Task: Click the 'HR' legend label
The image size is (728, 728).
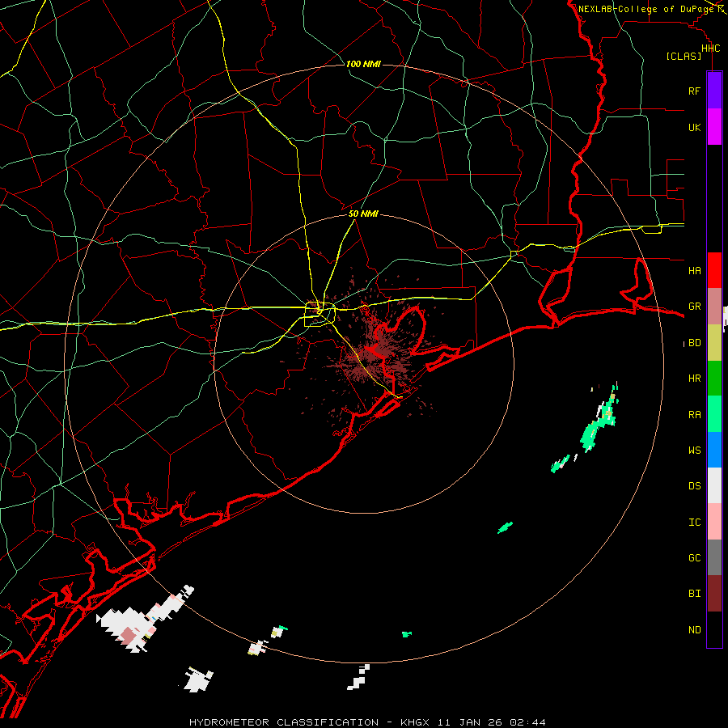Action: [694, 379]
